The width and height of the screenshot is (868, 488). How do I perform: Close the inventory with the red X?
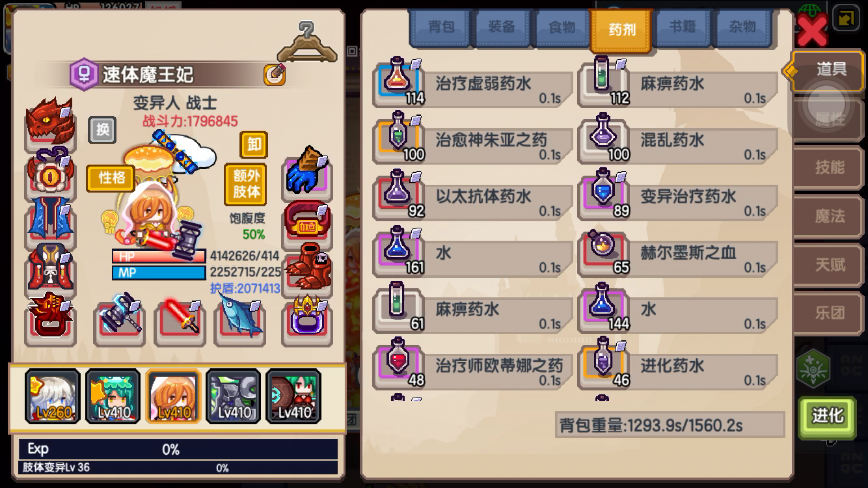point(812,31)
